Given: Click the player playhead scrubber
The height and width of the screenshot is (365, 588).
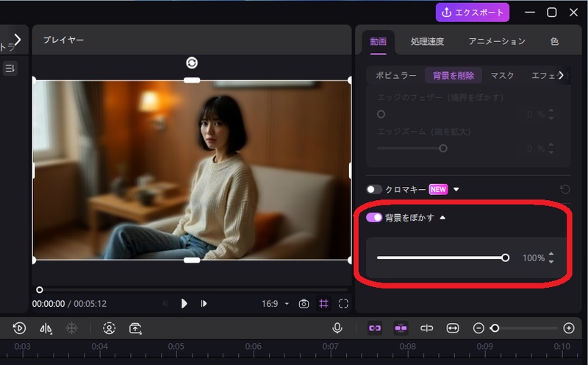Looking at the screenshot, I should (40, 290).
